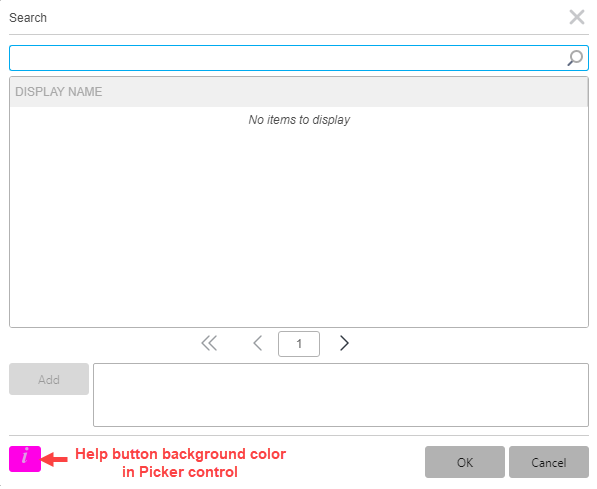Viewport: 597px width, 489px height.
Task: Jump to first page with double chevron
Action: click(x=209, y=343)
